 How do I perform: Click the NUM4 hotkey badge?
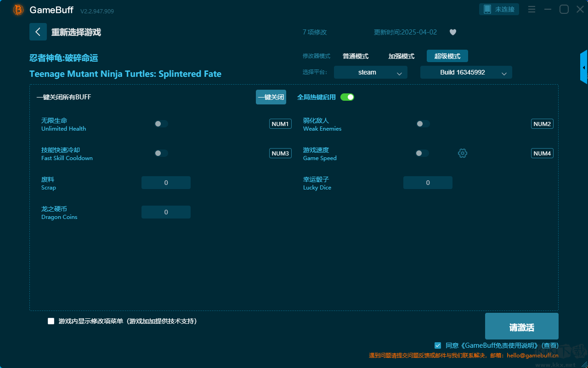click(x=542, y=153)
